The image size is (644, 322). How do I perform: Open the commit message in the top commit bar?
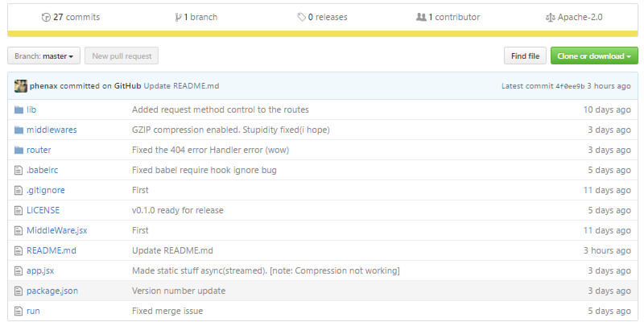pyautogui.click(x=182, y=86)
